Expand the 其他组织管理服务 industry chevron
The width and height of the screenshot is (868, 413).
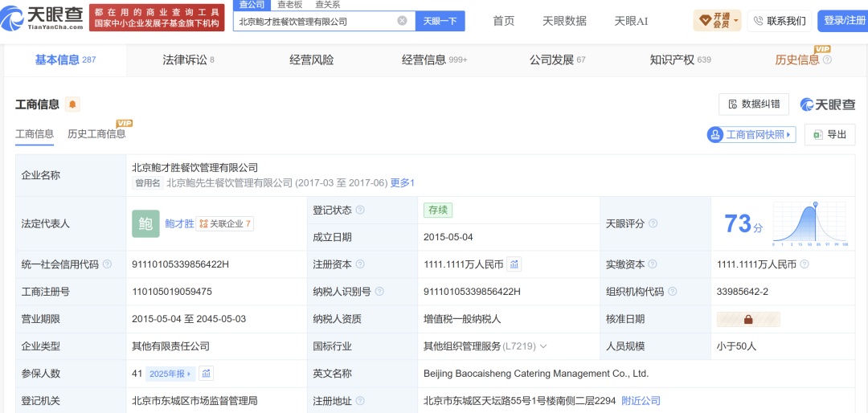(543, 346)
